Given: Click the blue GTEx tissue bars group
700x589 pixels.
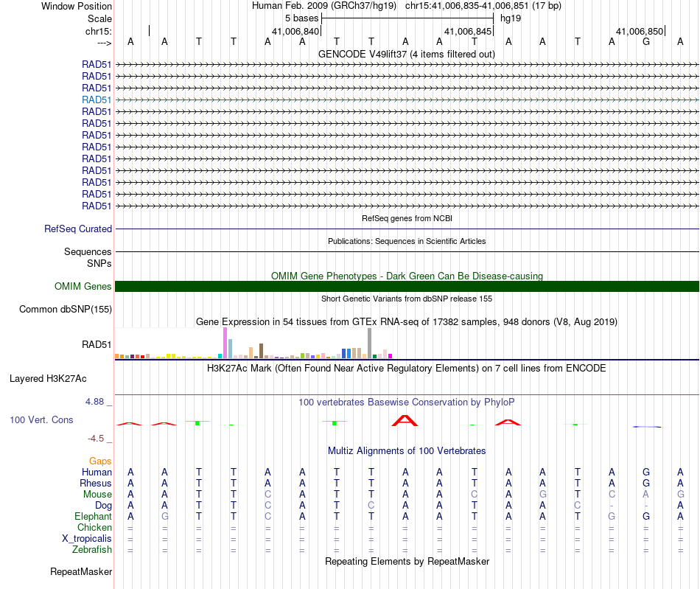Looking at the screenshot, I should click(x=346, y=353).
